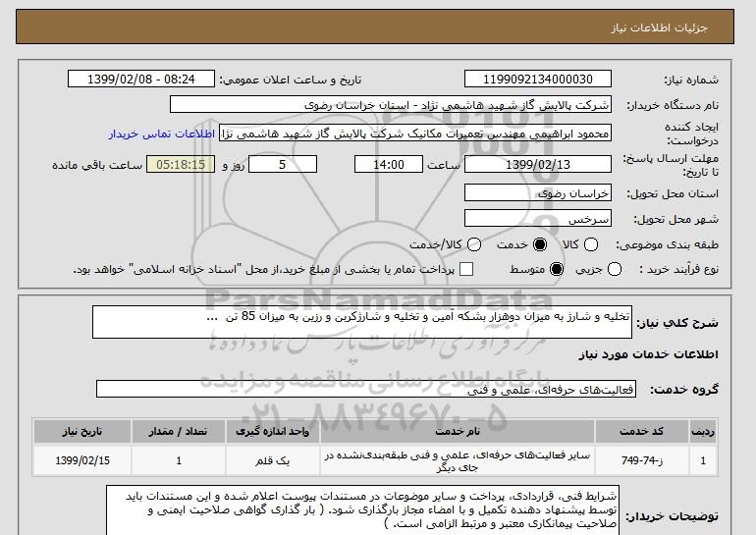Viewport: 756px width, 535px height.
Task: Choose the جزیی purchase type radio
Action: (x=615, y=269)
